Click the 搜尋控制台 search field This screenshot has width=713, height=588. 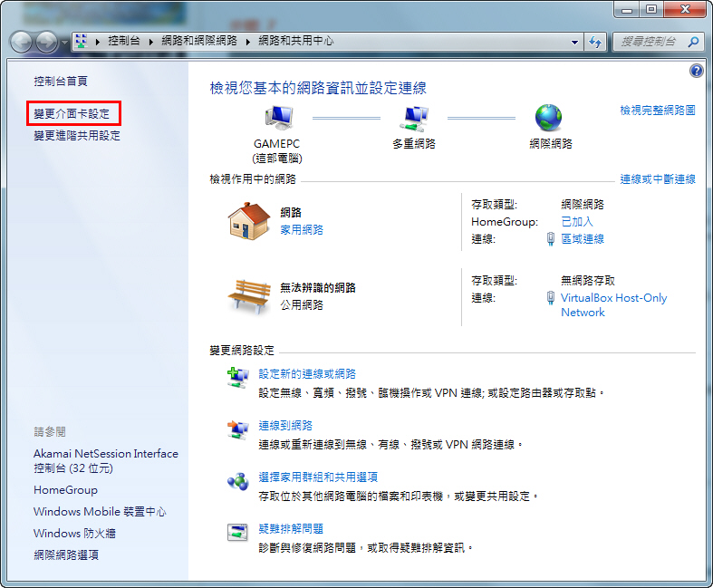[x=650, y=42]
